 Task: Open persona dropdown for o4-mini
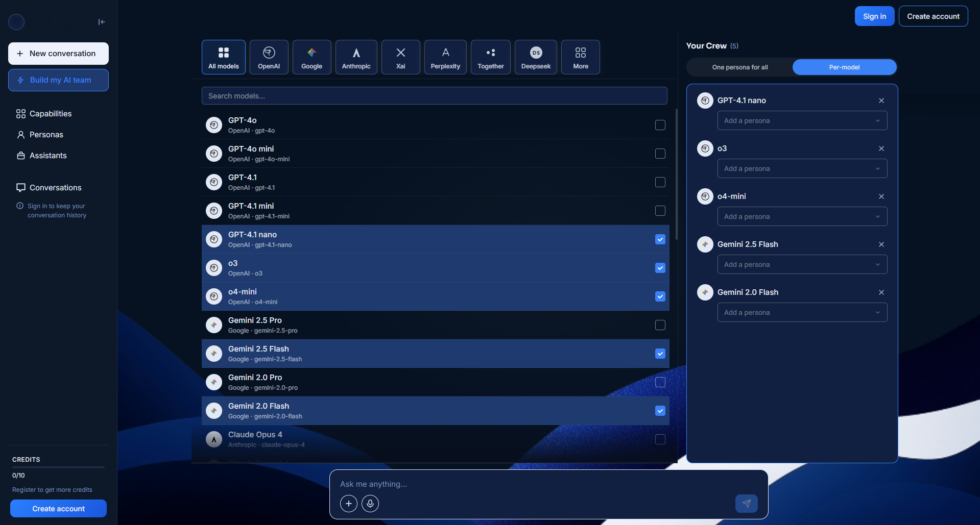pos(802,217)
